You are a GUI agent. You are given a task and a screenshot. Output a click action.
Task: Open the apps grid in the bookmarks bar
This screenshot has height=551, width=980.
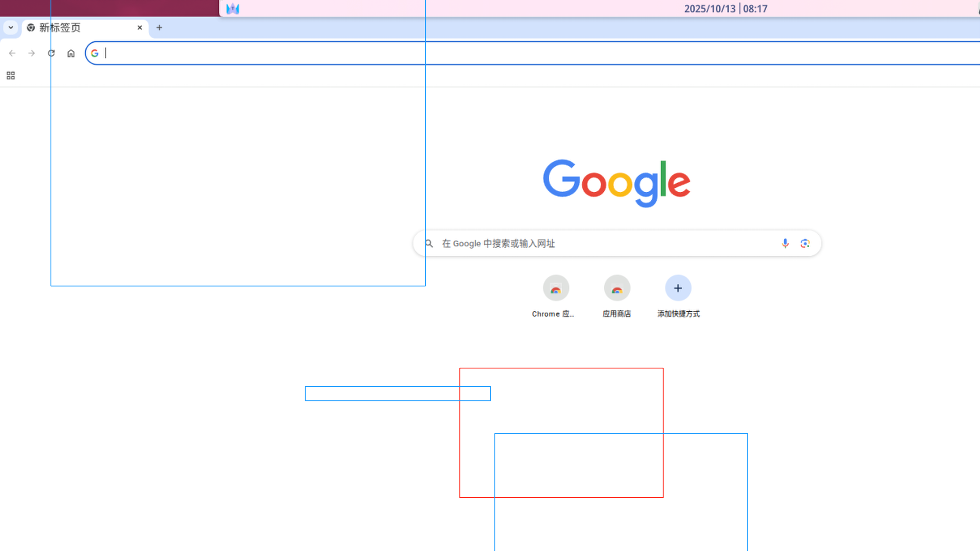tap(11, 76)
